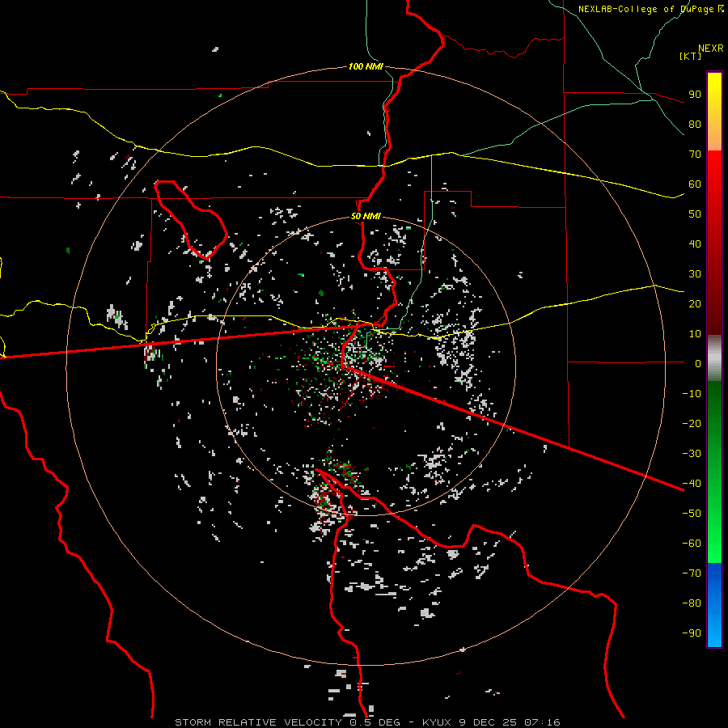Pick the blue bottom segment of color bar
728x728 pixels.
[714, 605]
